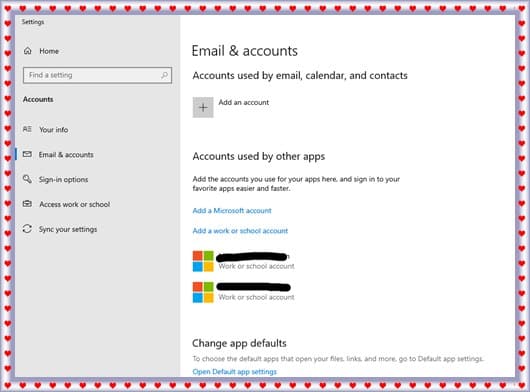Click the Home house icon

pos(27,51)
